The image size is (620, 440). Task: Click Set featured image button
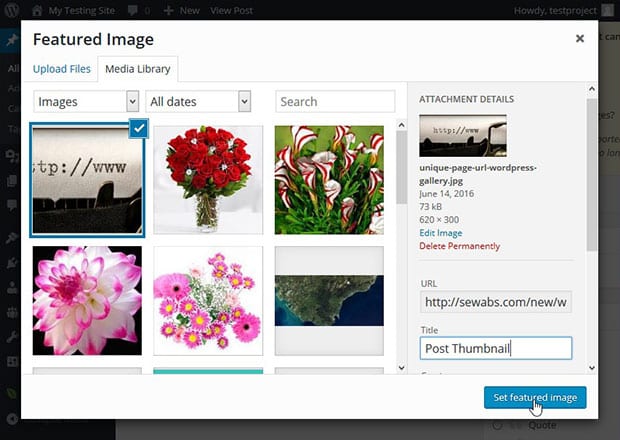pos(535,397)
